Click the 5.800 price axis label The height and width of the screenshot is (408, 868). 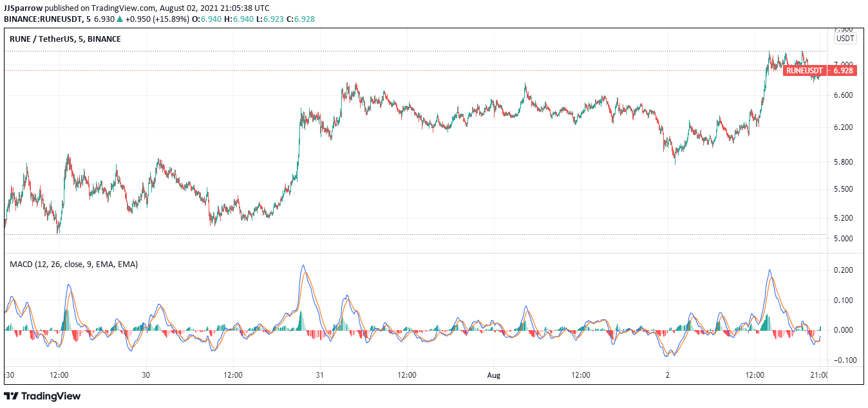click(843, 162)
